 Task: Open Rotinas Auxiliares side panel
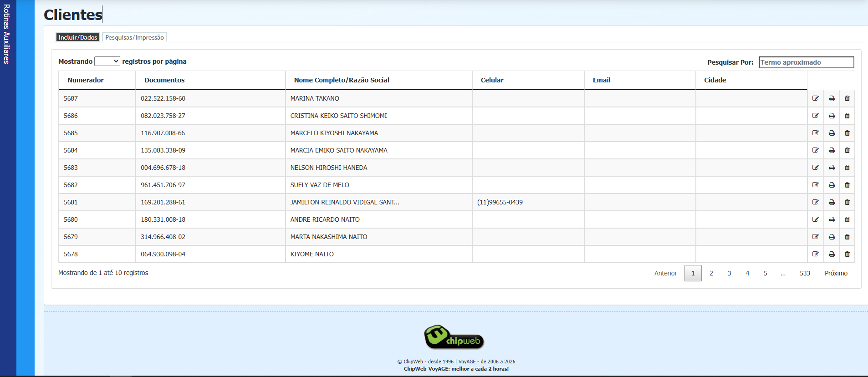click(7, 34)
